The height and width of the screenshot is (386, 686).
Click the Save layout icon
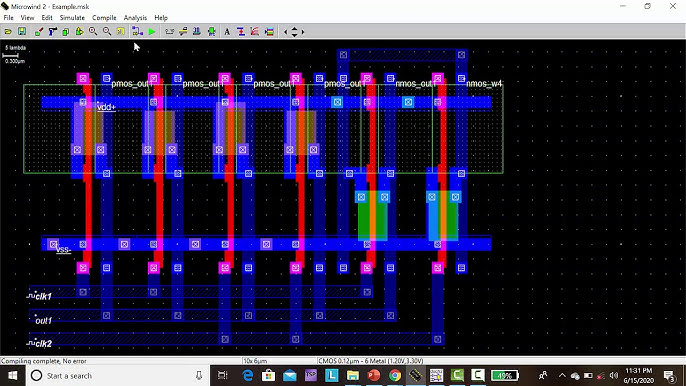[22, 32]
